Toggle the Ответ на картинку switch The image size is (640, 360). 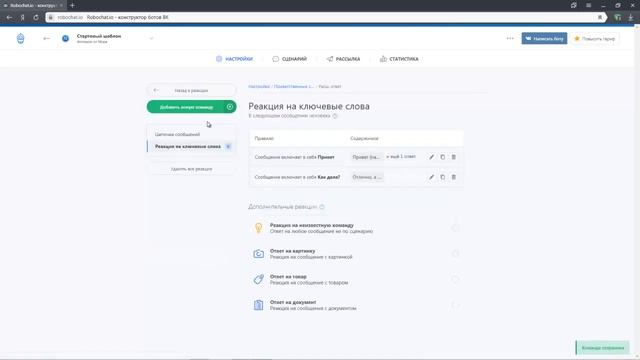[x=455, y=254]
